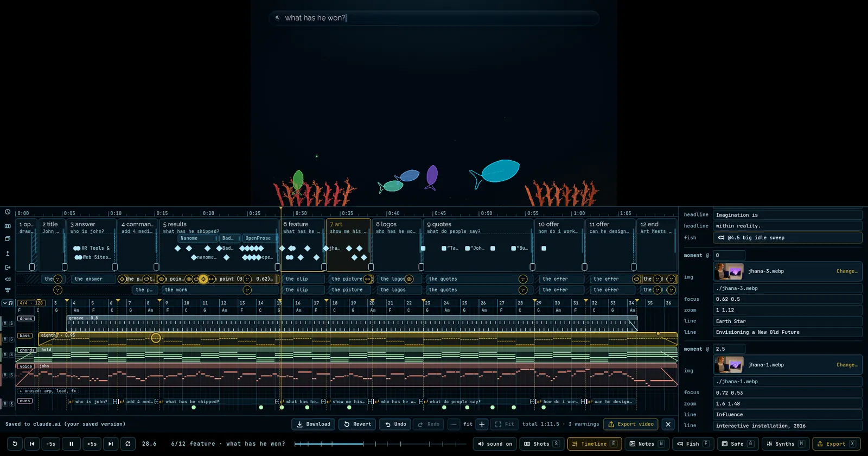
Task: Click the Revert button
Action: click(358, 424)
